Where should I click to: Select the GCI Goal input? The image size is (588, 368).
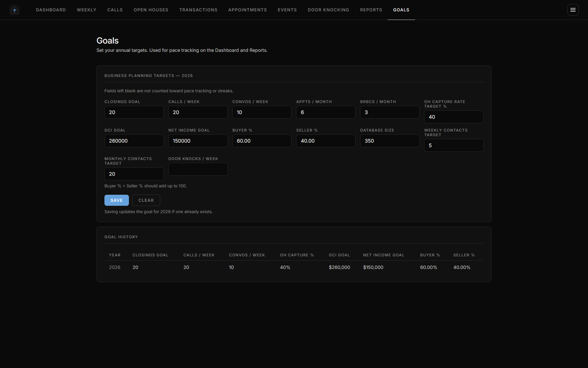(134, 141)
